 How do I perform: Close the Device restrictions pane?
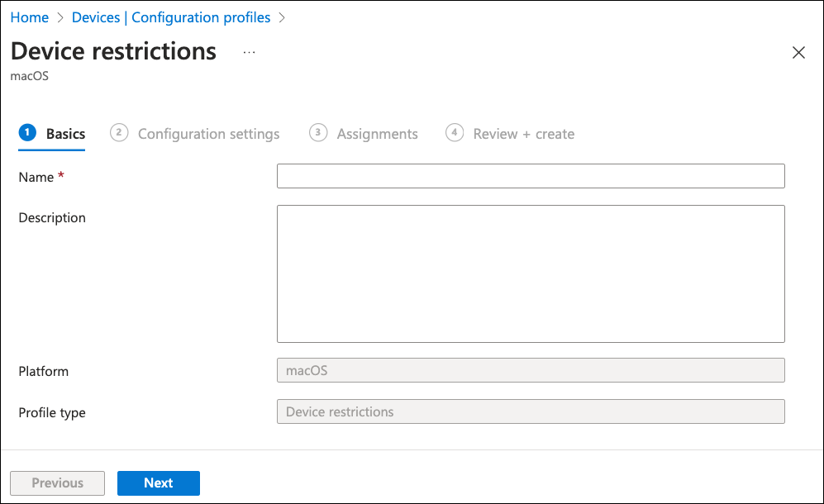[x=798, y=53]
